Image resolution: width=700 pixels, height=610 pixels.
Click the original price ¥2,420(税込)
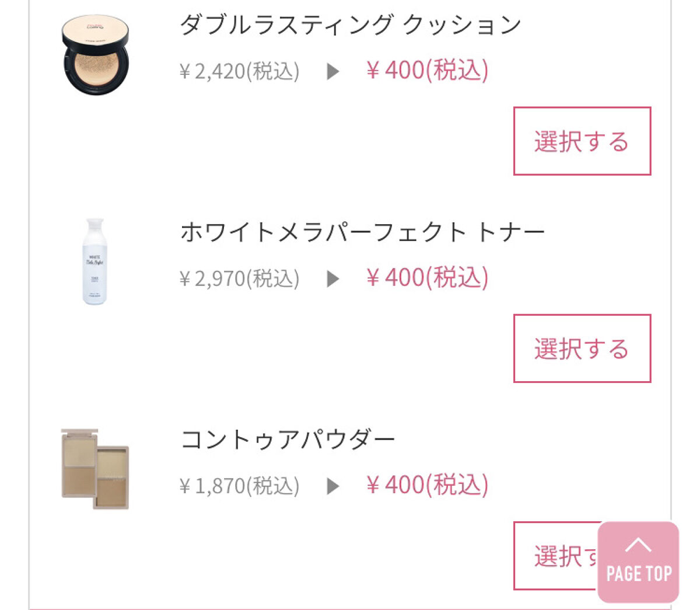coord(239,72)
